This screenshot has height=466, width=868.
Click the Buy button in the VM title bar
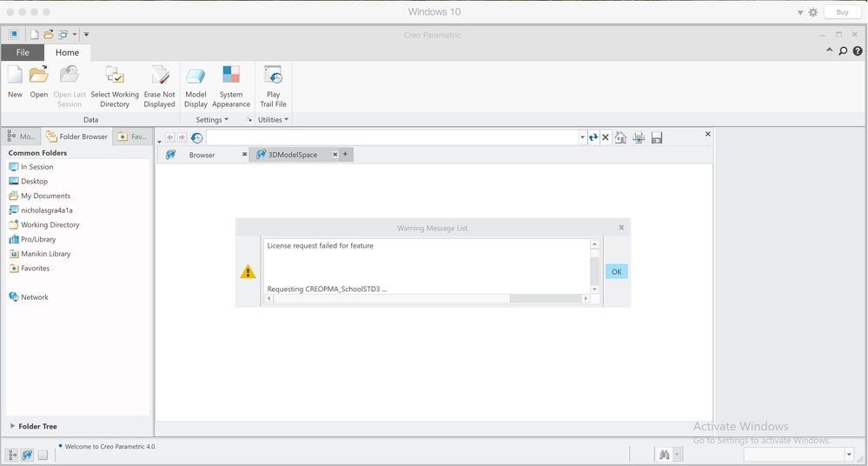tap(842, 11)
